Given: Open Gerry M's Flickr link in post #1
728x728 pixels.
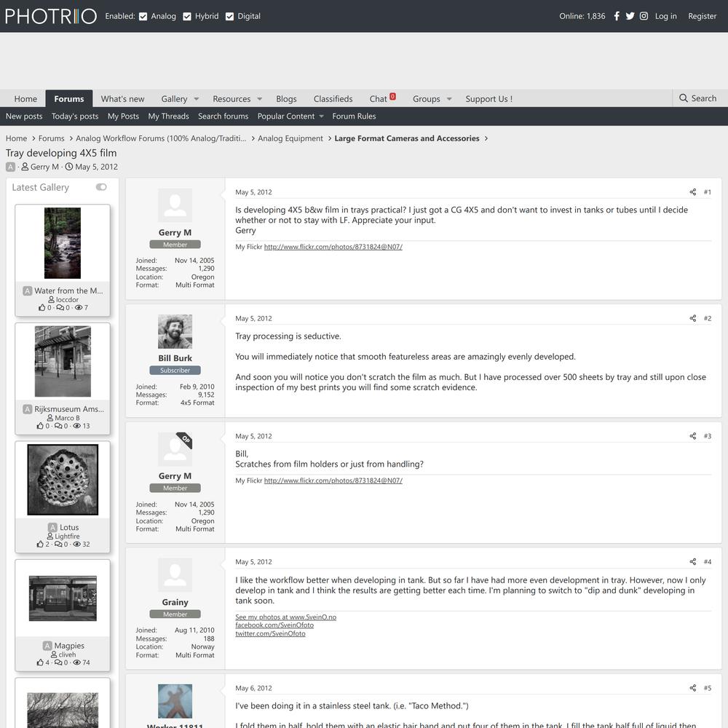Looking at the screenshot, I should pyautogui.click(x=333, y=247).
